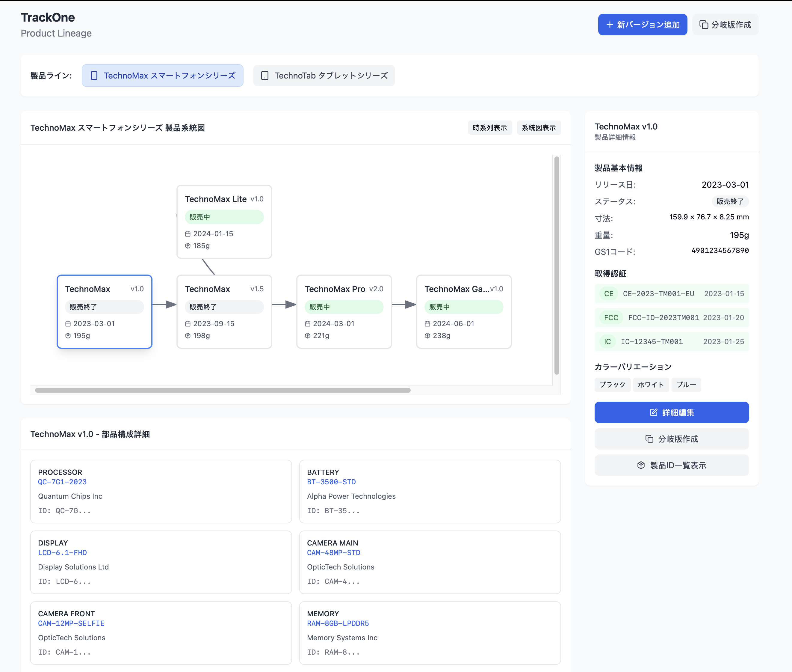Click calendar icon in TechnoMax Lite node
Screen dimensions: 792x672
(x=188, y=234)
